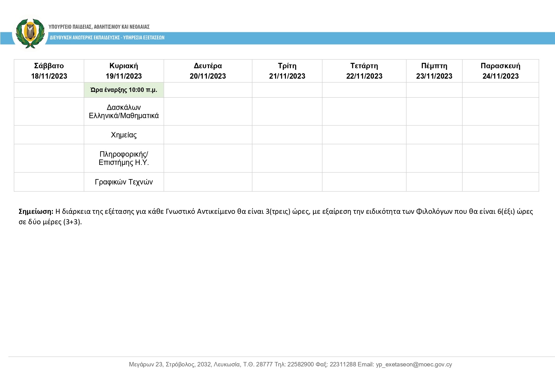Click the blue ΔΙΕΥΘΥΝΣΗ ΑΝΩΤΕΡΗΣ ΕΚΠΑΙΔΕΥΣΗΣ banner text
The height and width of the screenshot is (392, 555).
coord(107,38)
